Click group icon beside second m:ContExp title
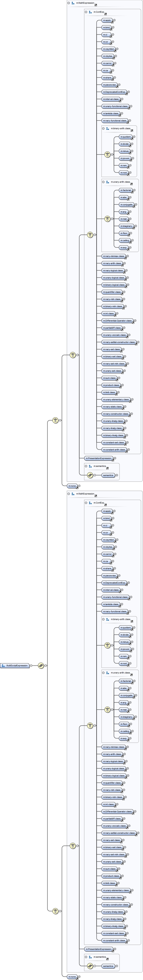 point(90,503)
